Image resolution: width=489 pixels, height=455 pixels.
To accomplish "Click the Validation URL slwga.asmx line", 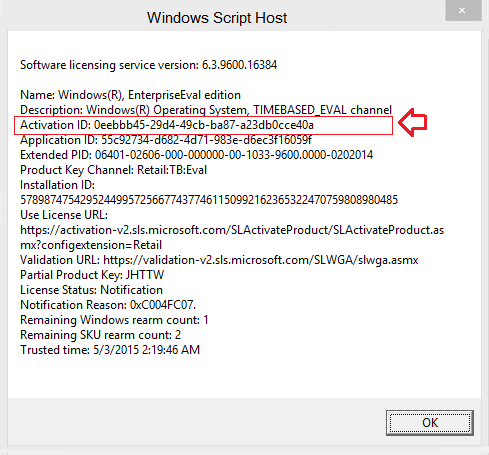I will (219, 260).
